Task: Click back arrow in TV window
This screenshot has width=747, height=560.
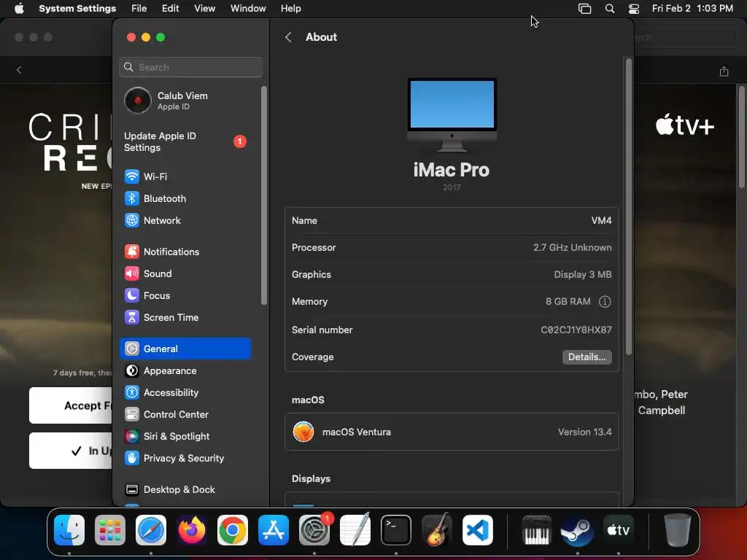Action: coord(19,70)
